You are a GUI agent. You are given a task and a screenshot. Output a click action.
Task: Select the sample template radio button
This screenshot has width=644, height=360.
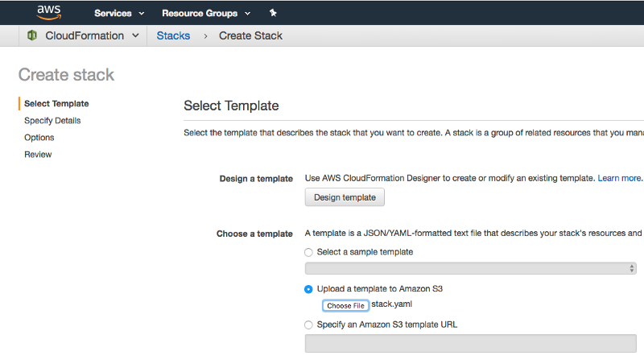309,252
